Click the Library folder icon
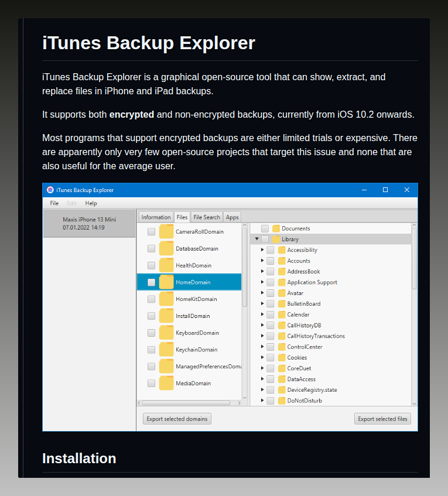The width and height of the screenshot is (448, 496). pos(276,239)
